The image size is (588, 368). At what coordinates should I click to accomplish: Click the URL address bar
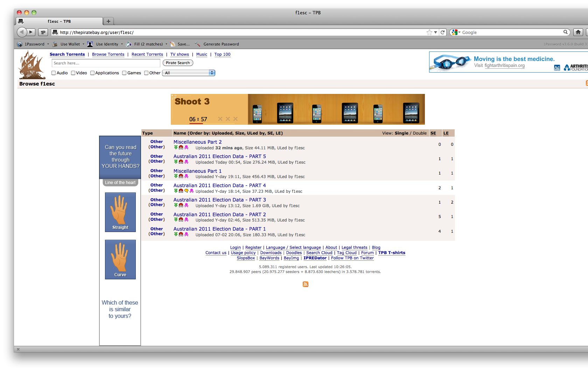point(241,32)
